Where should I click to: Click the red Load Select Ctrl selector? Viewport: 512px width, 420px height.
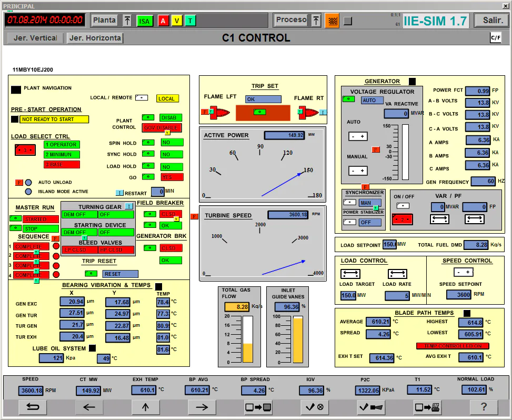(25, 150)
